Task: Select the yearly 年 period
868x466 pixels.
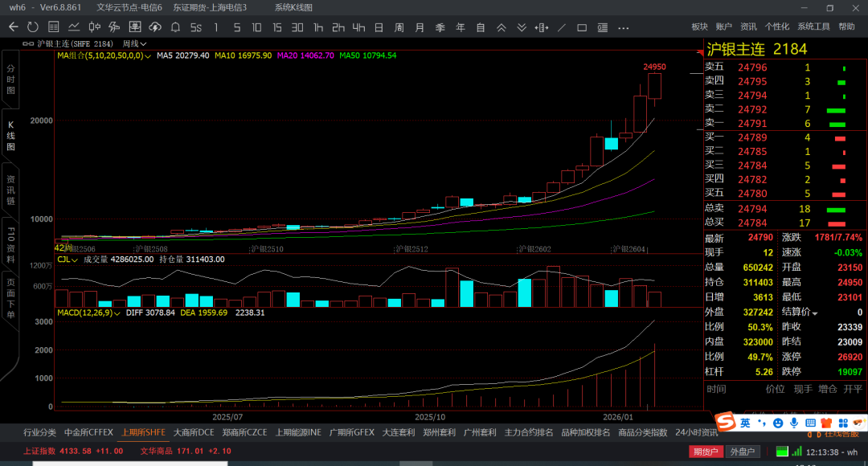Action: point(461,27)
